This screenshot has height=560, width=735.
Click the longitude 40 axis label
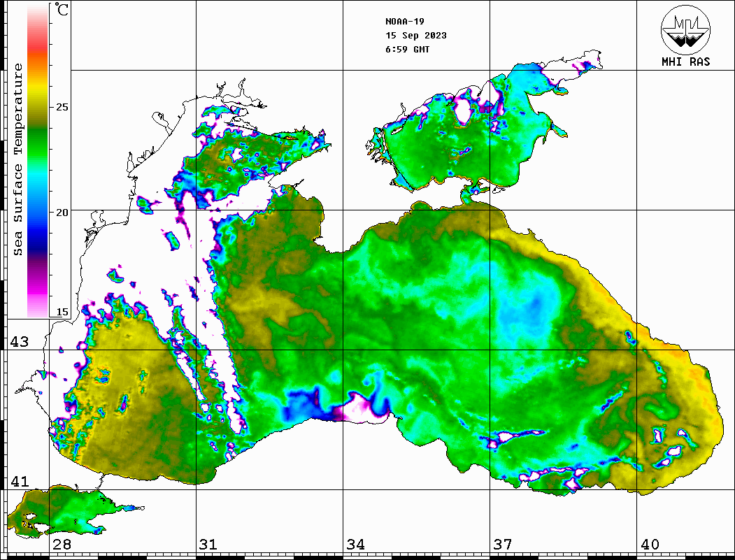tap(650, 545)
